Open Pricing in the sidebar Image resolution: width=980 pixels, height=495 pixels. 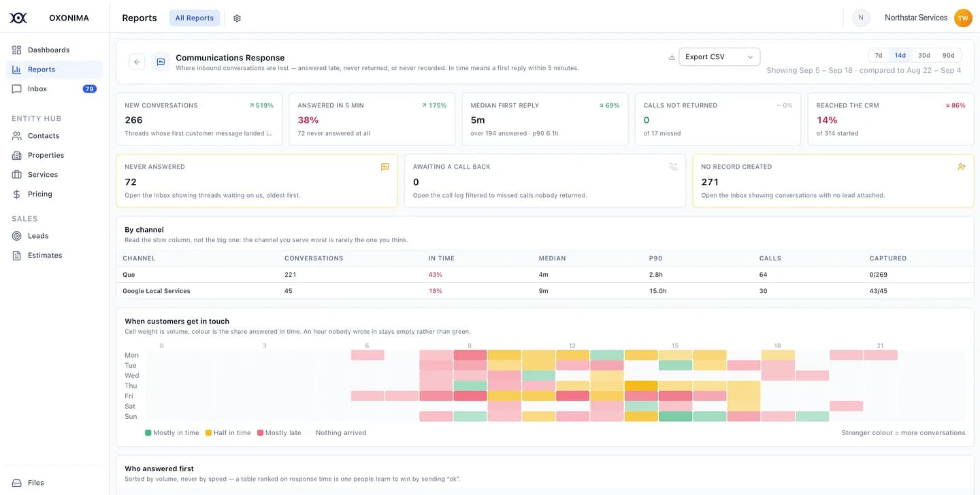[x=54, y=194]
